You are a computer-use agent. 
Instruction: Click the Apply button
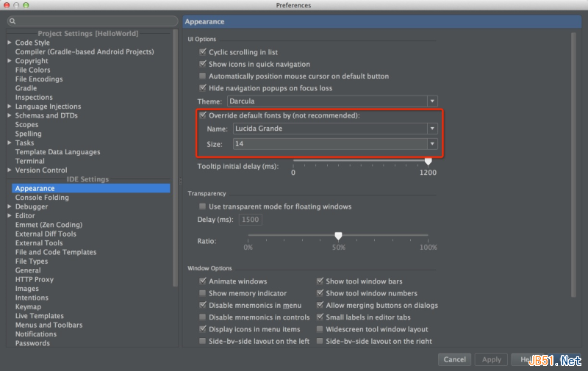click(491, 359)
